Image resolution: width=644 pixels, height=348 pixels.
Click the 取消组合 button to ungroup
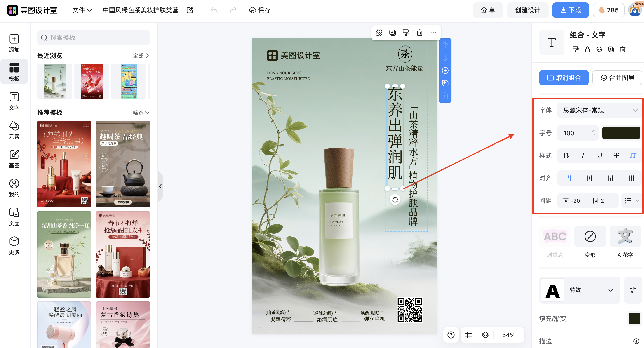click(564, 78)
